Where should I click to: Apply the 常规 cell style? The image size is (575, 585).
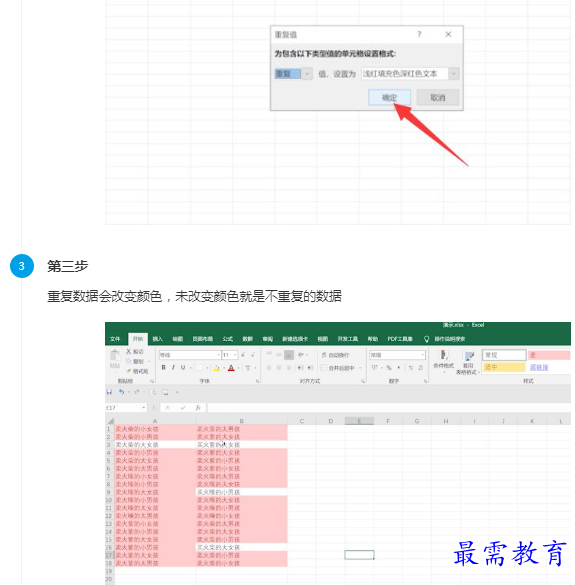504,355
